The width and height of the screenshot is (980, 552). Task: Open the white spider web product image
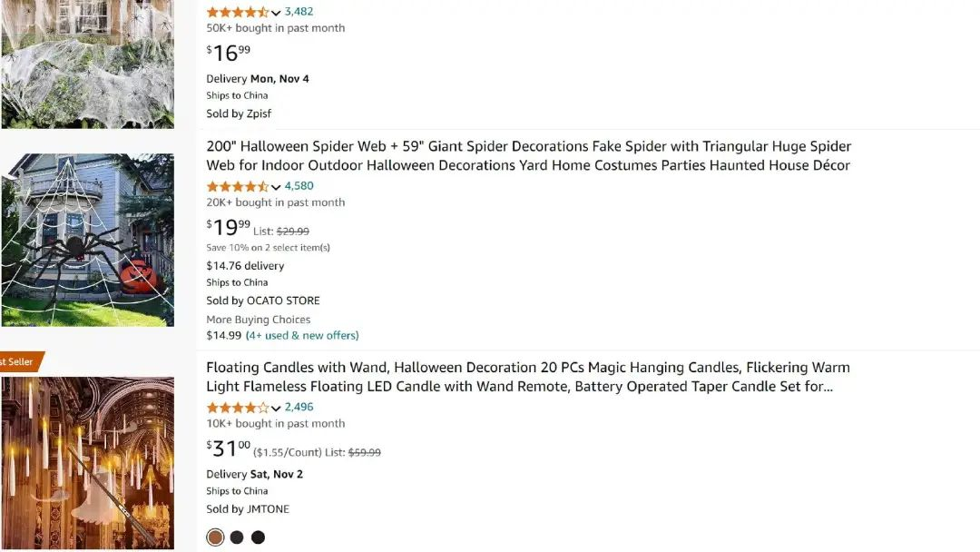tap(87, 64)
